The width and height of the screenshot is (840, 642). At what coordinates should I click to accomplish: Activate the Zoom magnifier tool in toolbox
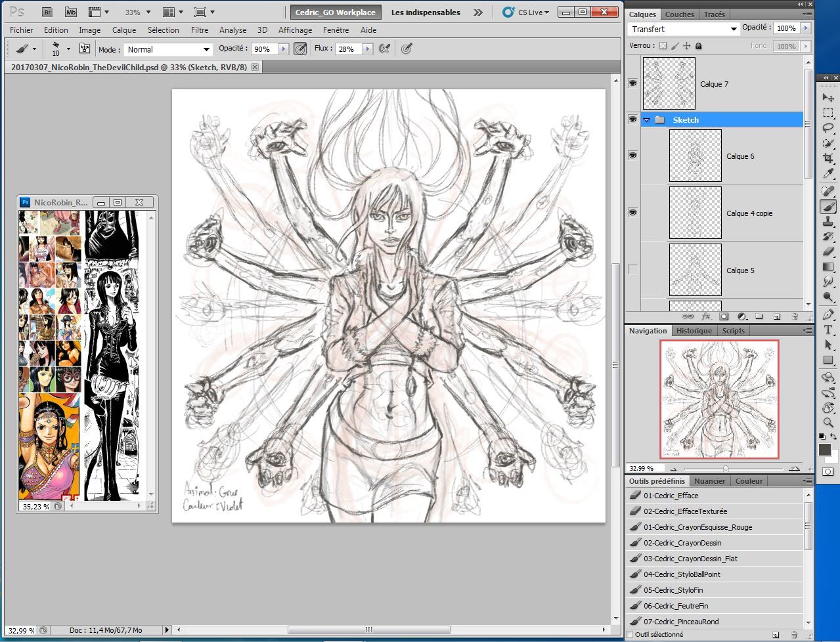point(828,423)
